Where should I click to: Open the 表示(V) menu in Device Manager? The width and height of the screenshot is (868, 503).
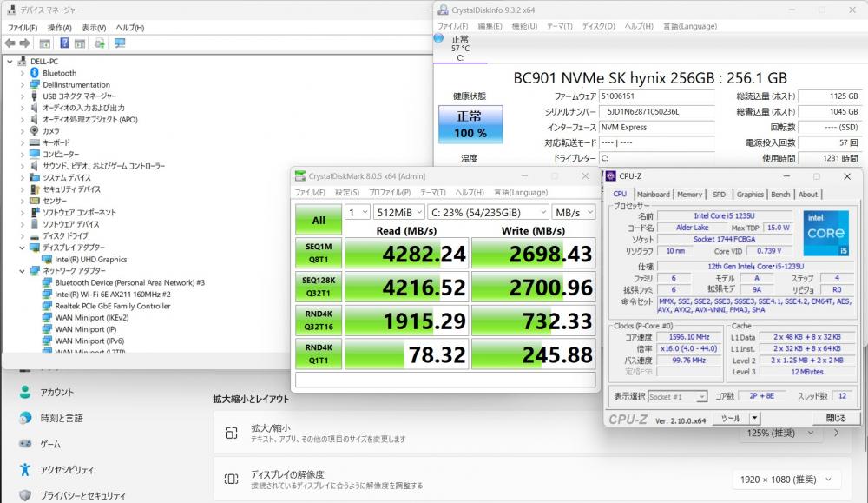94,28
